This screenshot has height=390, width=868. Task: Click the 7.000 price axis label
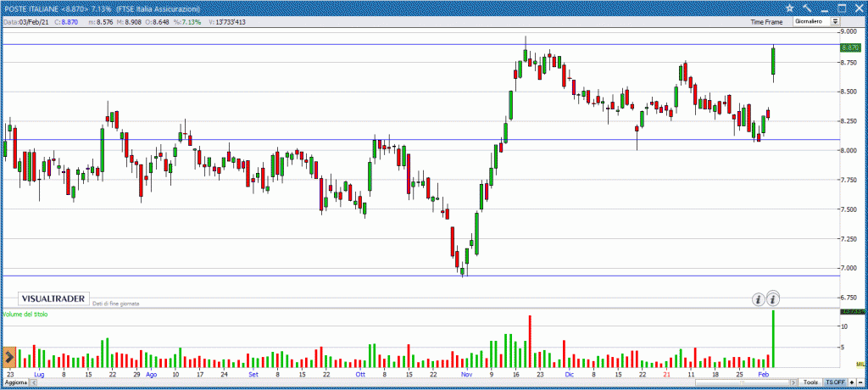850,268
